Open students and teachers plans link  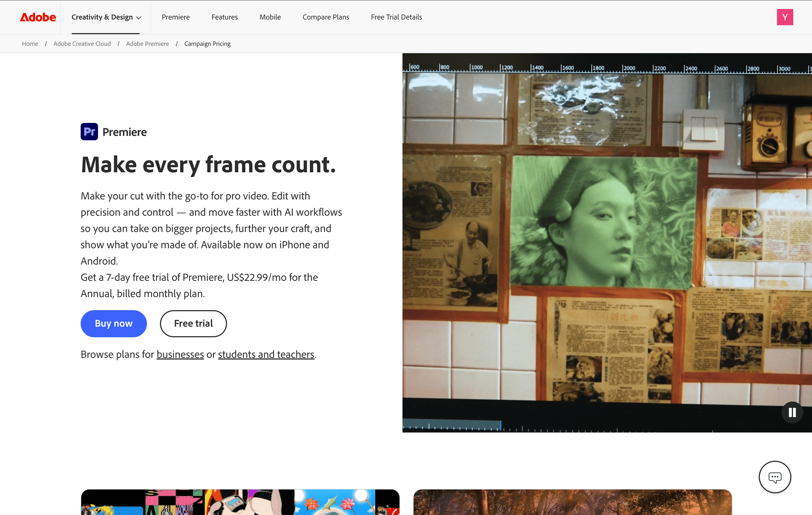pos(266,354)
